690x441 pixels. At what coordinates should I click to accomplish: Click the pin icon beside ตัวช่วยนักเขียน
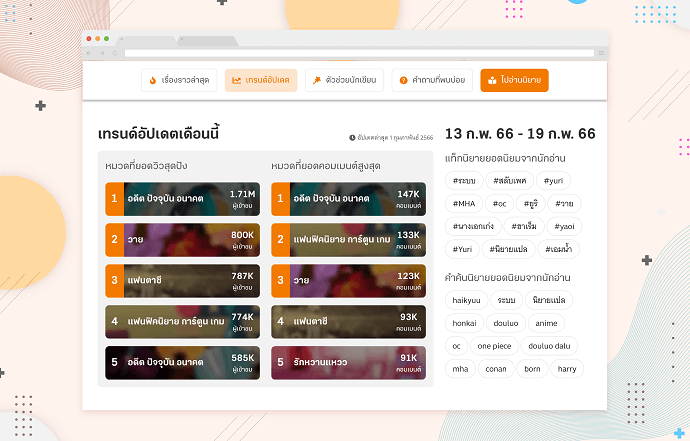pos(316,80)
